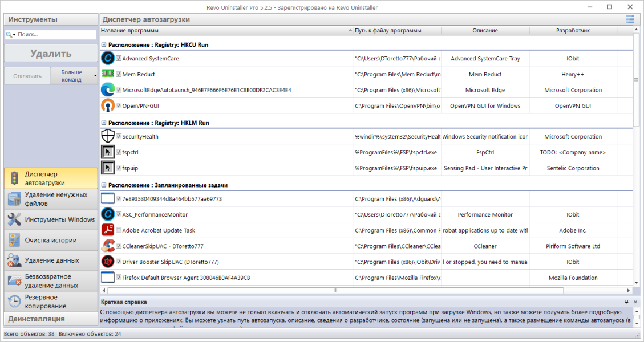Uncheck the Advanced SystemCare checkbox
This screenshot has width=644, height=342.
coord(119,58)
